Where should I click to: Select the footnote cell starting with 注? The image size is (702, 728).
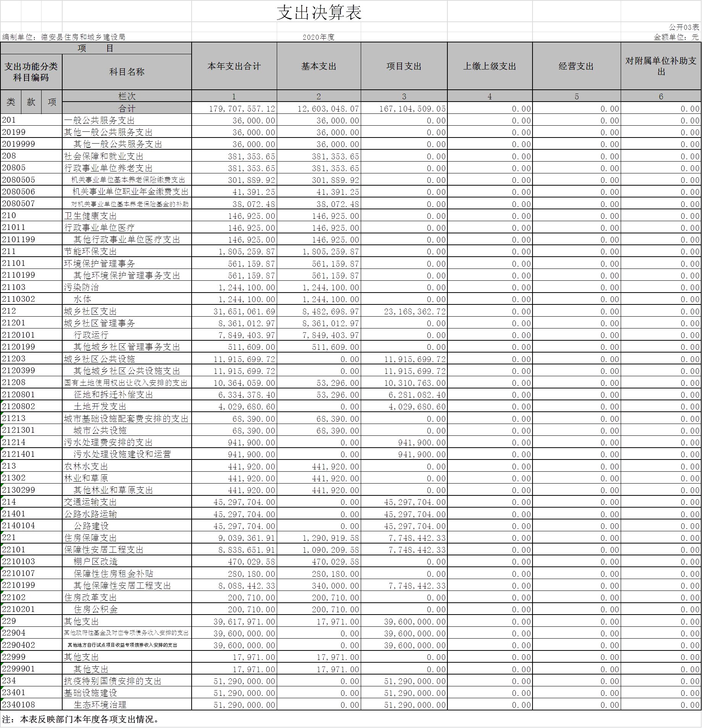(x=80, y=720)
